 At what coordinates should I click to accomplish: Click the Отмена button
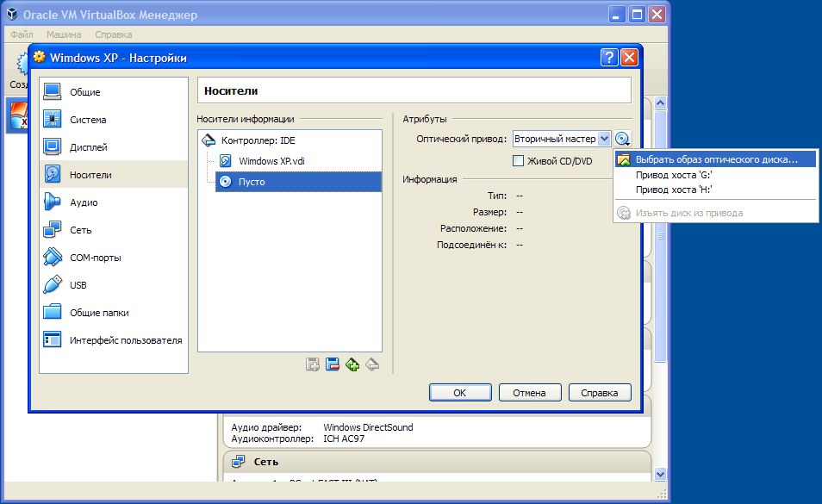click(x=530, y=392)
